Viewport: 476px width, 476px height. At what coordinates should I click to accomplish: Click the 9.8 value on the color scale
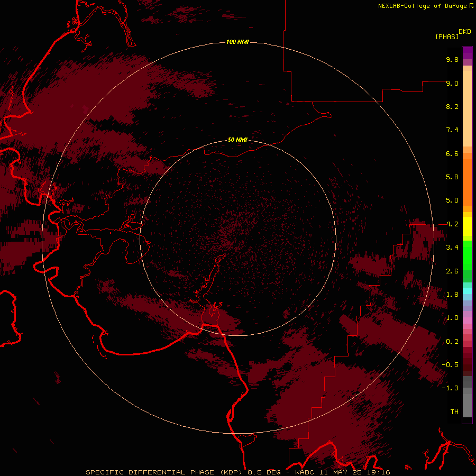tap(452, 59)
